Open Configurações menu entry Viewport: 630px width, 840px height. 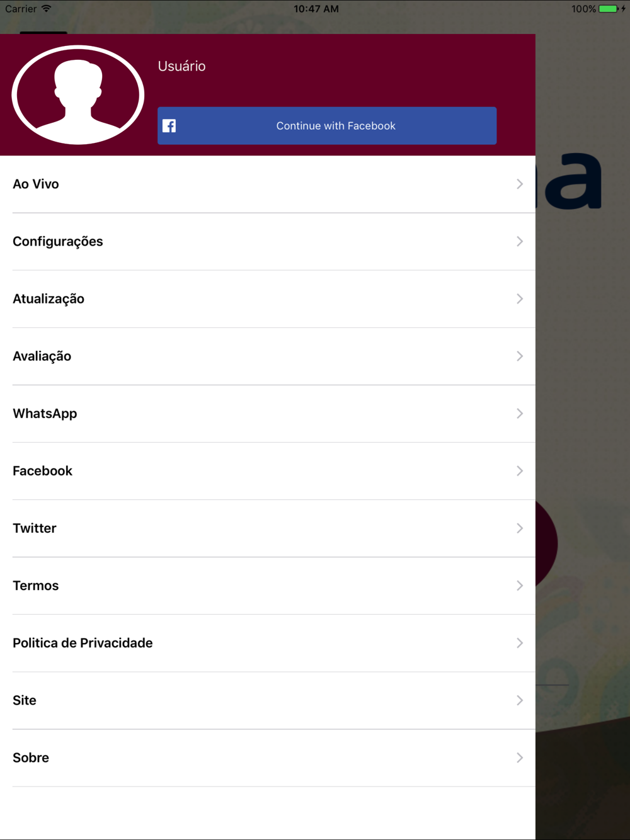pos(268,242)
